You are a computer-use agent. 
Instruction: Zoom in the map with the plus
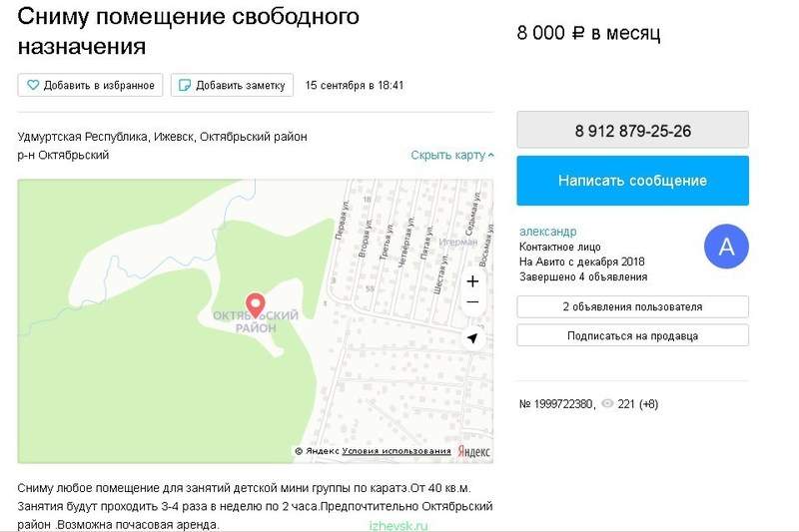pos(472,281)
